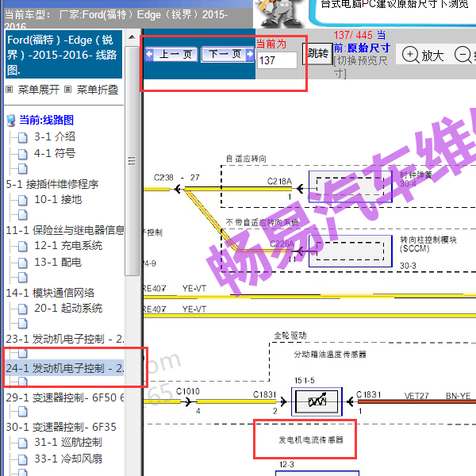Screen dimensions: 476x476
Task: Click the VET27 wire label
Action: [x=416, y=396]
